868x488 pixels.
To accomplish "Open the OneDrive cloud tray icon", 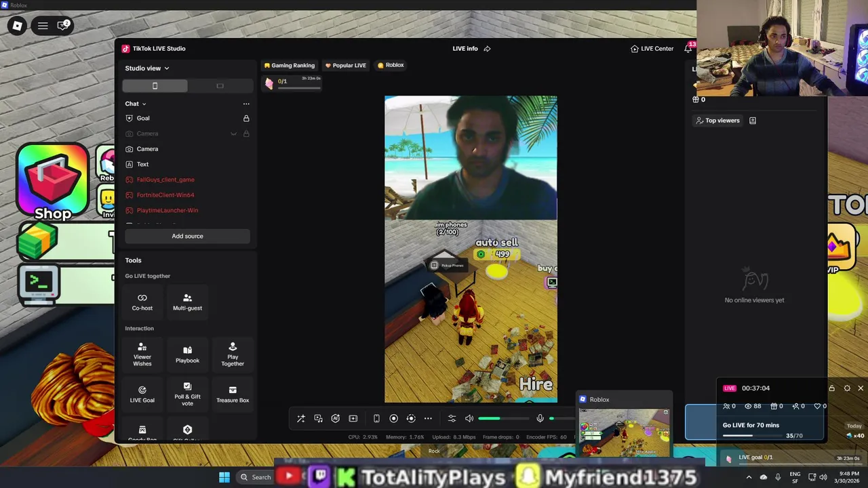I will coord(764,477).
